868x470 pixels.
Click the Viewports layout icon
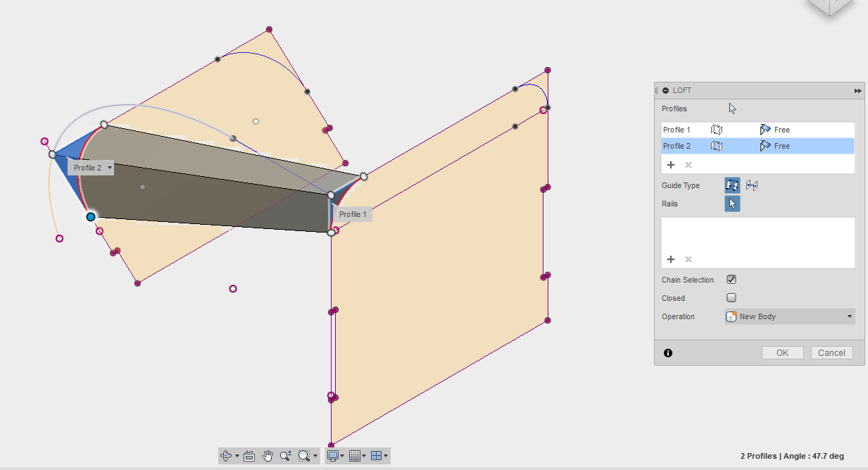click(x=376, y=456)
